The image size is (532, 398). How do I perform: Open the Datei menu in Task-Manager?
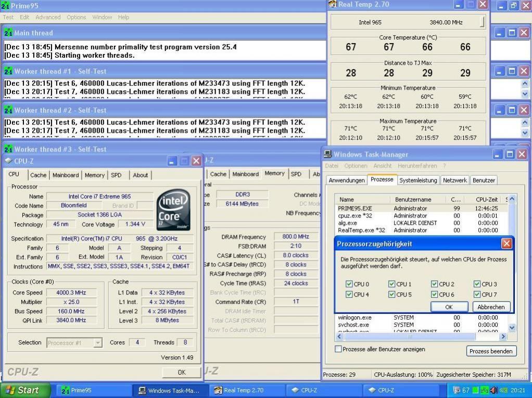[332, 166]
